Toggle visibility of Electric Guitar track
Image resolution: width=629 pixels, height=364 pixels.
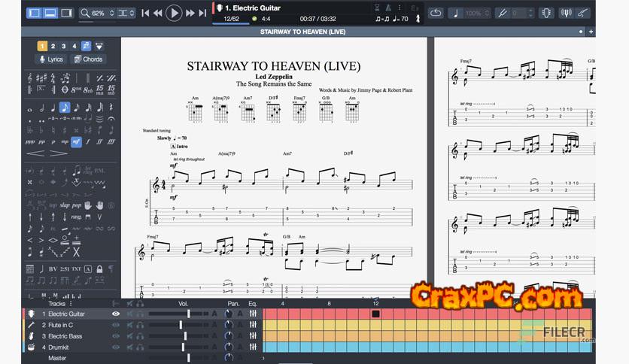coord(116,314)
